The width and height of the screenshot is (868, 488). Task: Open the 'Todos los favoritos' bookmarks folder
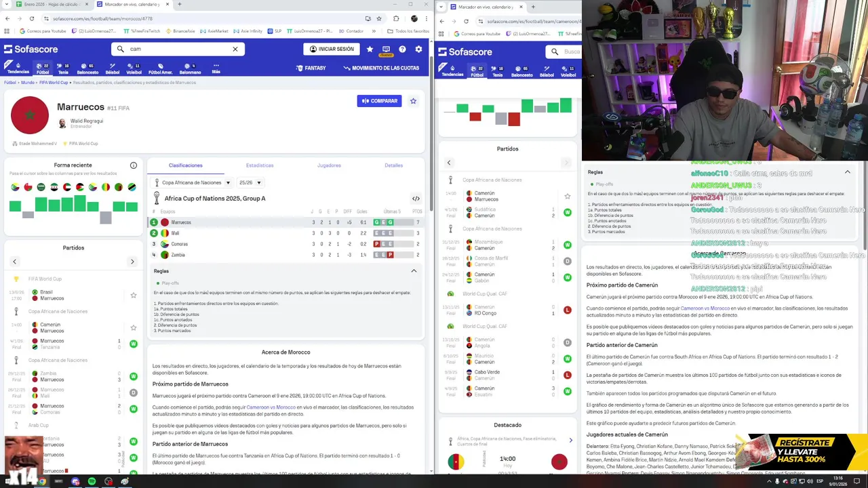pyautogui.click(x=408, y=30)
